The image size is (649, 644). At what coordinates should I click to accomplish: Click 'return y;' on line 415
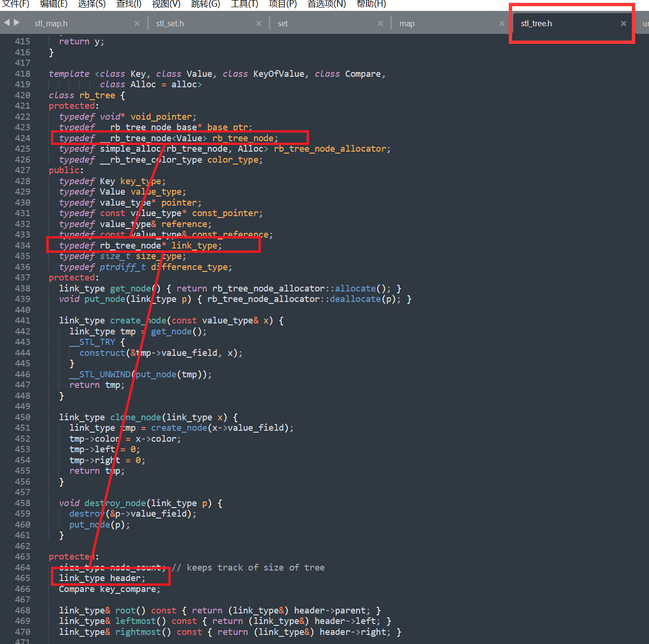pos(82,42)
